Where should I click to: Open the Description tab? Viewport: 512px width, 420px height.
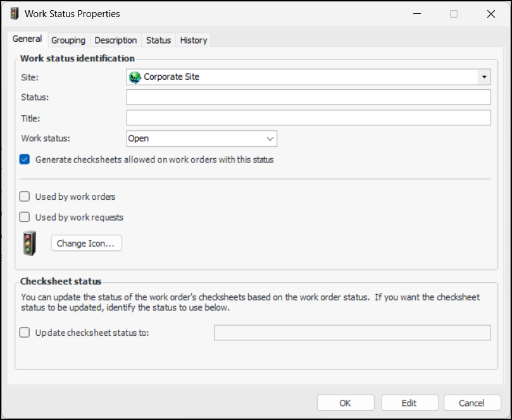(x=116, y=40)
